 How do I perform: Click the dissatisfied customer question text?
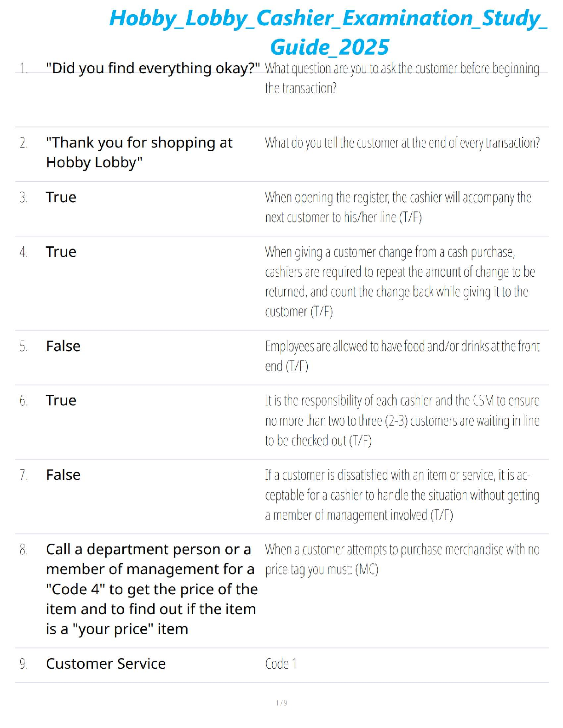point(402,495)
